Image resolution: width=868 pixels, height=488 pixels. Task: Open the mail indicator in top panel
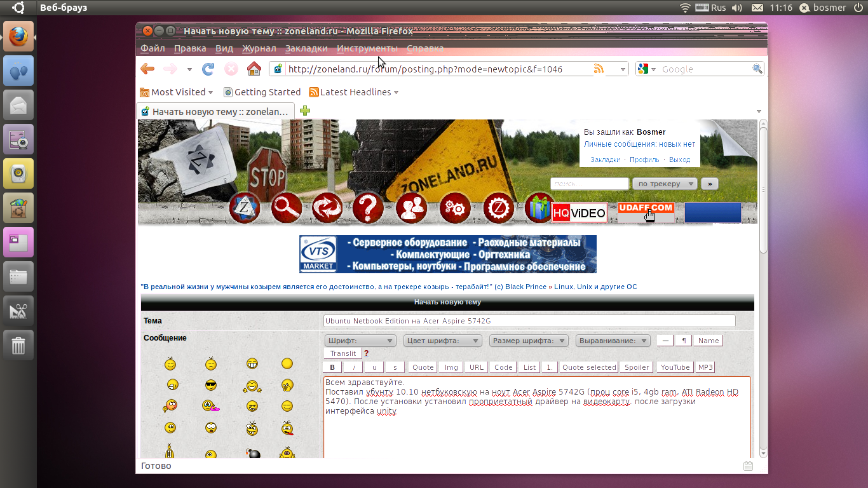[757, 8]
